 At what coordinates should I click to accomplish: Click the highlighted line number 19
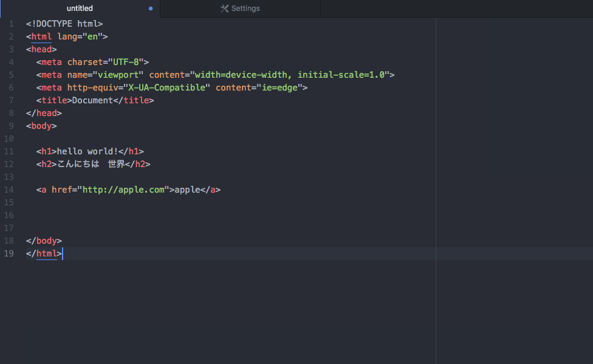[x=9, y=253]
